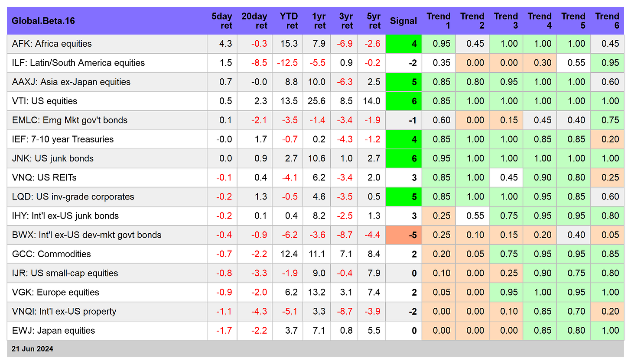The width and height of the screenshot is (631, 364).
Task: Select VNQI: Int'l ex-US property label
Action: click(64, 311)
